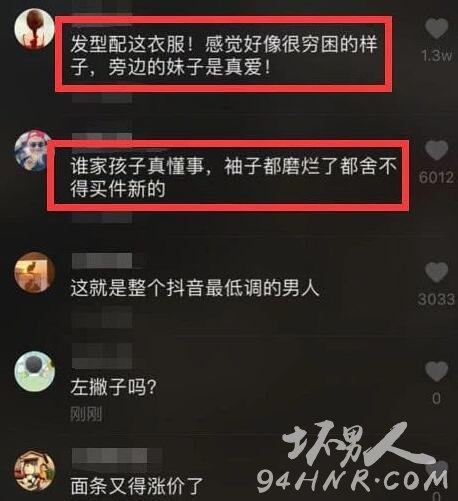The image size is (458, 501).
Task: Click the 刚刚 timestamp
Action: coord(86,414)
